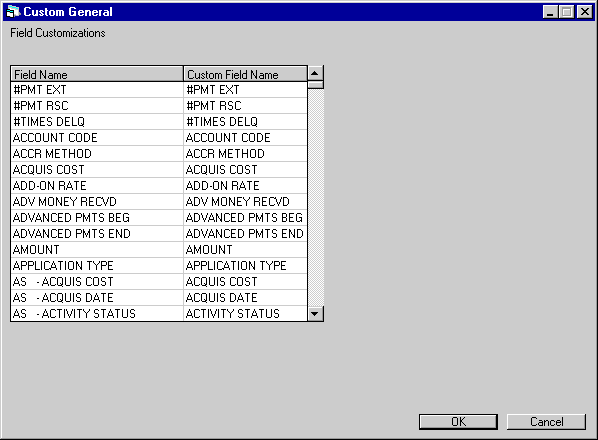The image size is (598, 440).
Task: Click the scrollbar down arrow
Action: [315, 314]
